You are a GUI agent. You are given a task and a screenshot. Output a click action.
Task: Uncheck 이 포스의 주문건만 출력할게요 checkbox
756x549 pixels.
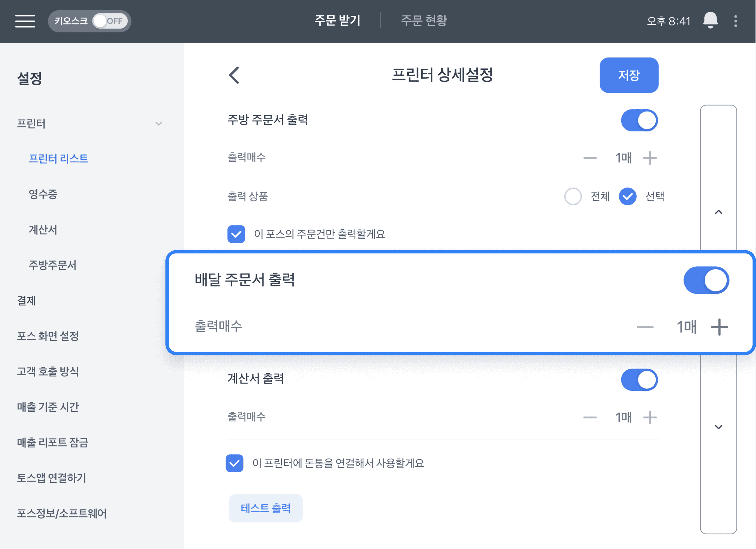point(236,234)
